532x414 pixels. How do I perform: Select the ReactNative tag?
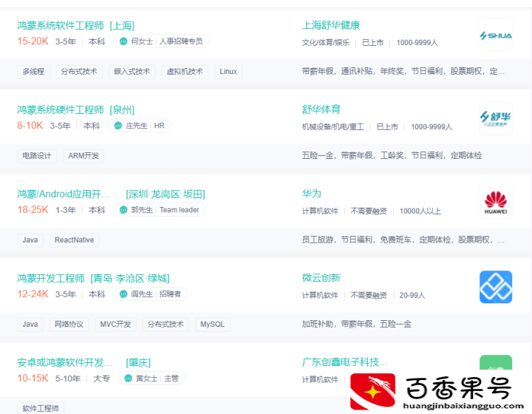coord(75,240)
